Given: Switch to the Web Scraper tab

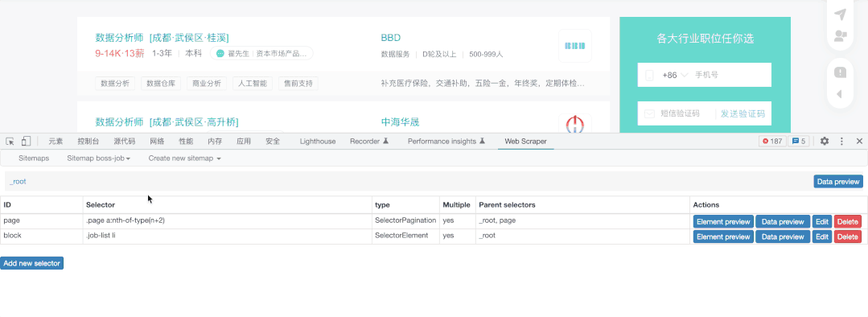Looking at the screenshot, I should click(x=525, y=141).
